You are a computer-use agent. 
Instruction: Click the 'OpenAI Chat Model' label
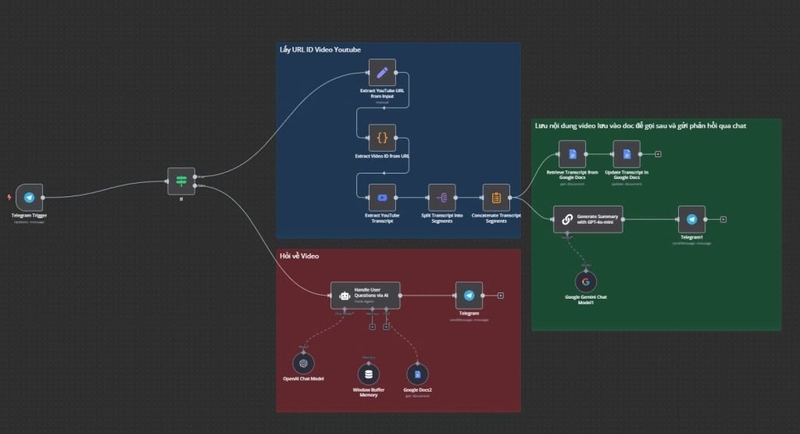pos(304,378)
